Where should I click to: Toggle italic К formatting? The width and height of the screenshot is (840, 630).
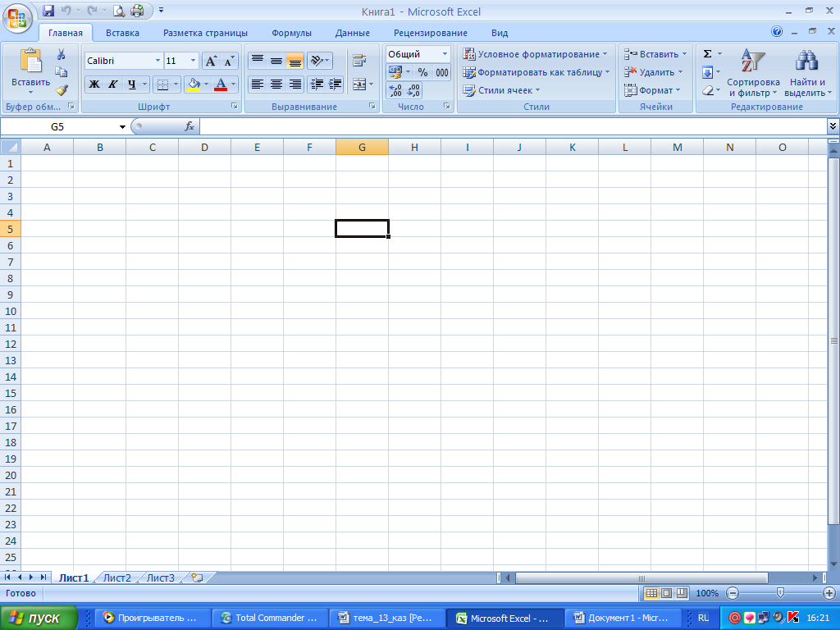pyautogui.click(x=112, y=84)
